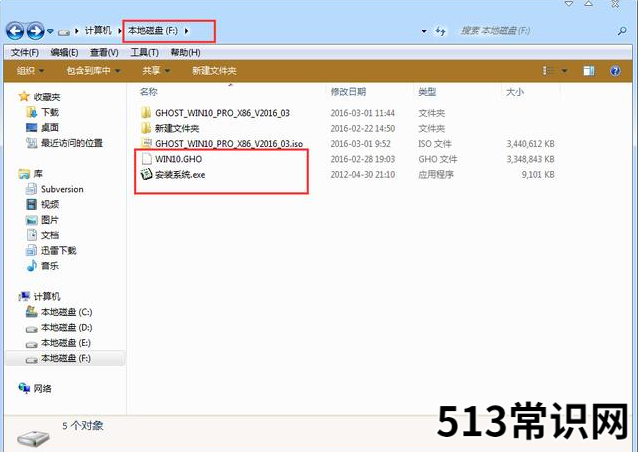Image resolution: width=638 pixels, height=452 pixels.
Task: Sort by the 修改日期 column header
Action: pyautogui.click(x=348, y=92)
